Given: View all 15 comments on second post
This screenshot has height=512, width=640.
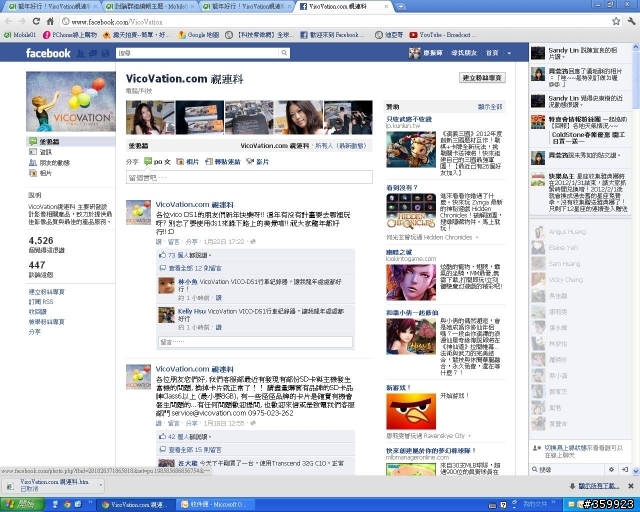Looking at the screenshot, I should tap(194, 450).
